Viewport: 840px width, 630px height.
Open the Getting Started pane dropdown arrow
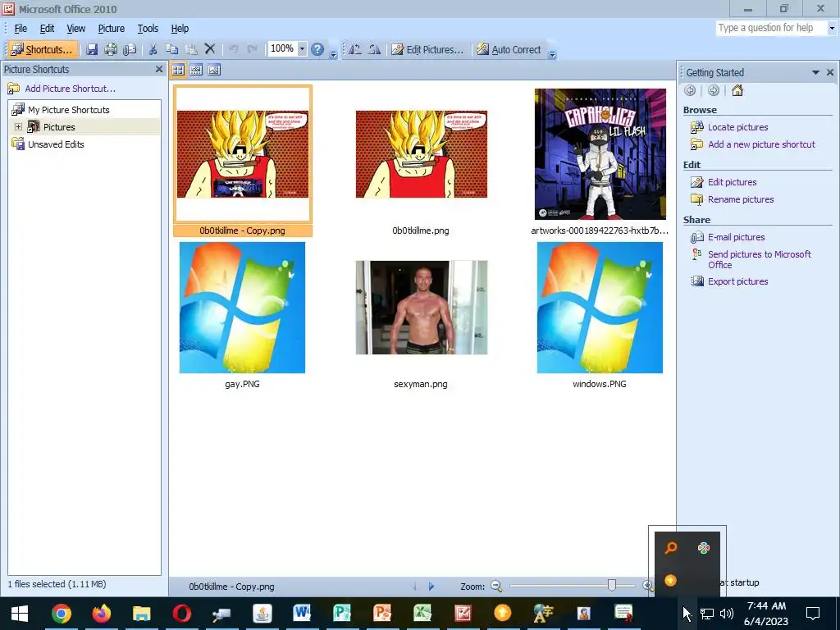pos(815,72)
